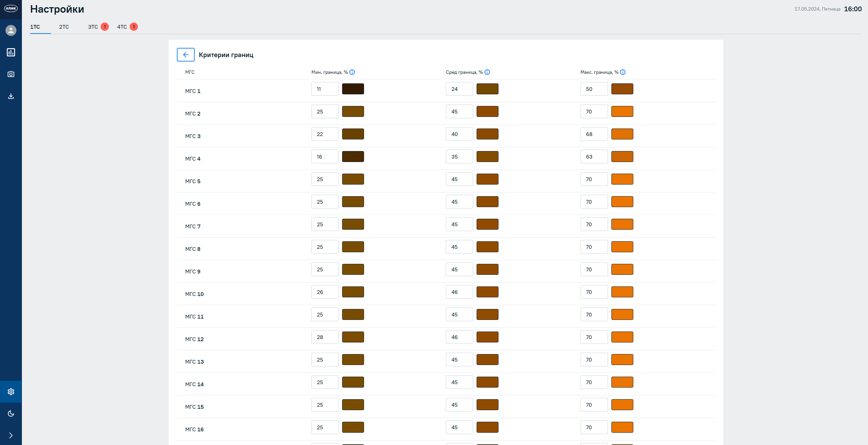Open the camera snapshot icon in sidebar
This screenshot has width=868, height=445.
click(11, 74)
